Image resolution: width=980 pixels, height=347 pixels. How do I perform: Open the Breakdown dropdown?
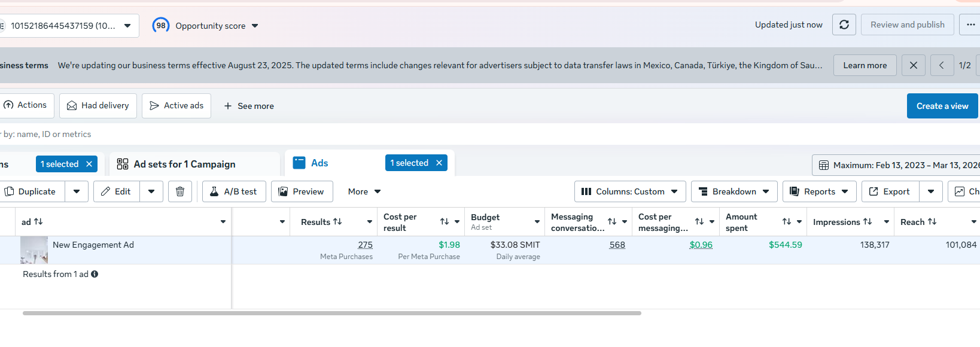pyautogui.click(x=734, y=191)
